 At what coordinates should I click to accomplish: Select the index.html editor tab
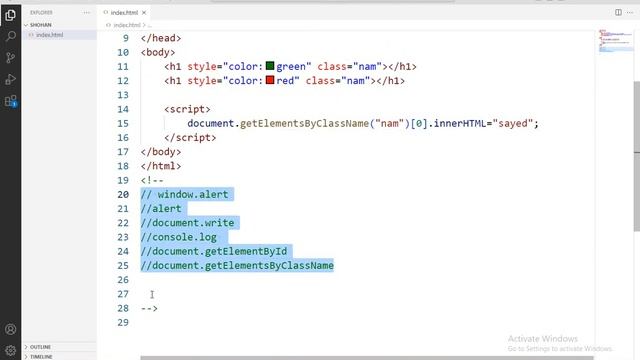pos(124,13)
